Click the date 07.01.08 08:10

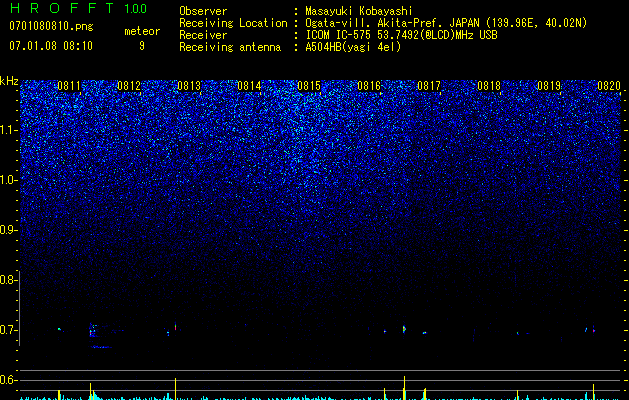tap(51, 46)
